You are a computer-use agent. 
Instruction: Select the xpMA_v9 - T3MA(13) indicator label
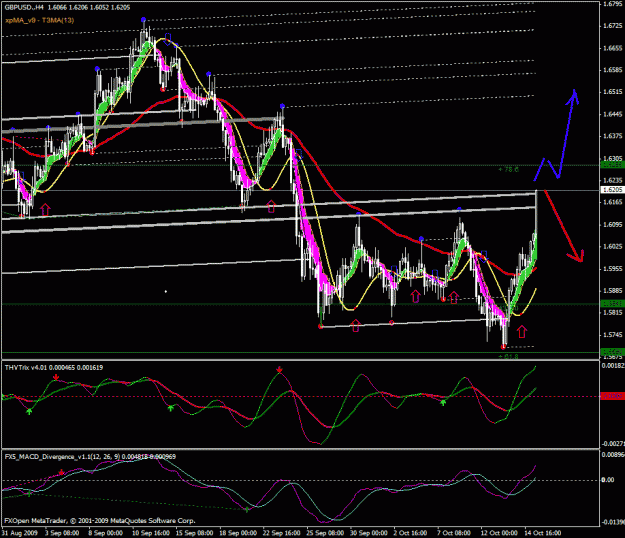[x=39, y=20]
